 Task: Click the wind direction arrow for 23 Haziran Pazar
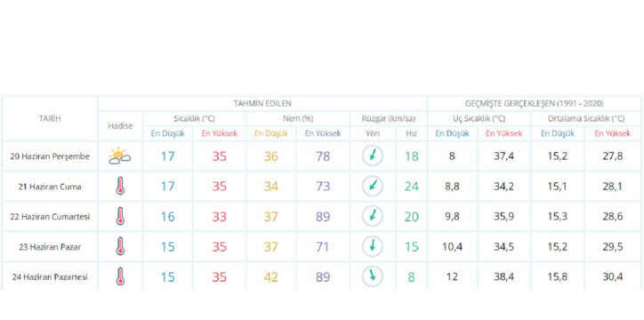click(x=373, y=246)
